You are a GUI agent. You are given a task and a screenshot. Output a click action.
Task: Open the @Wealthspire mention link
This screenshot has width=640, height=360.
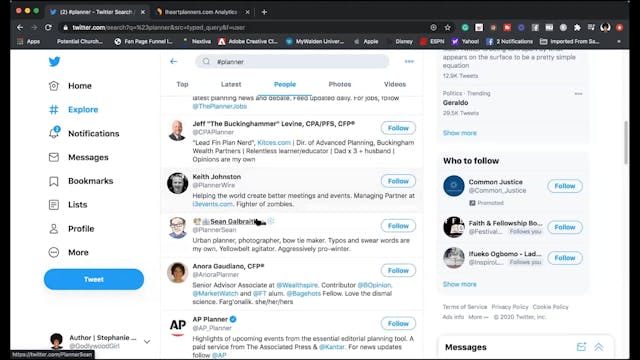pos(297,285)
